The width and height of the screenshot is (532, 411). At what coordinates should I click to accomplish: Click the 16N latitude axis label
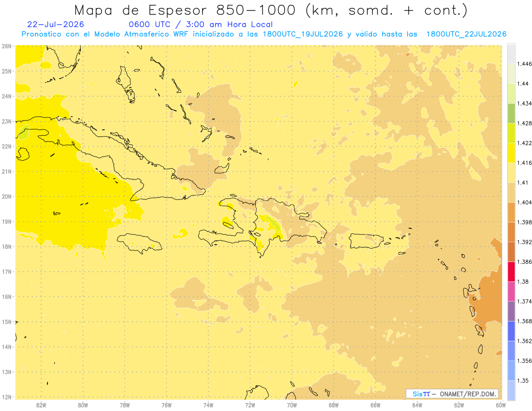pos(6,297)
